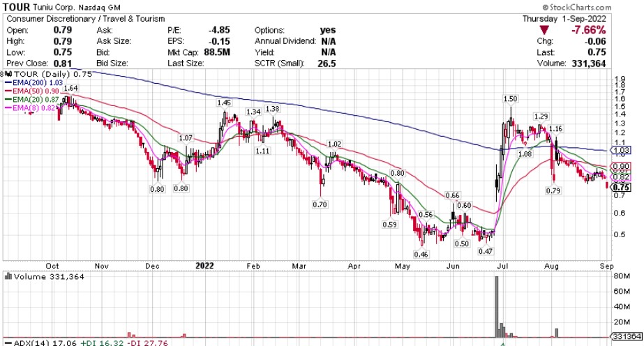Click the 80M volume axis label
This screenshot has width=644, height=346.
[622, 276]
